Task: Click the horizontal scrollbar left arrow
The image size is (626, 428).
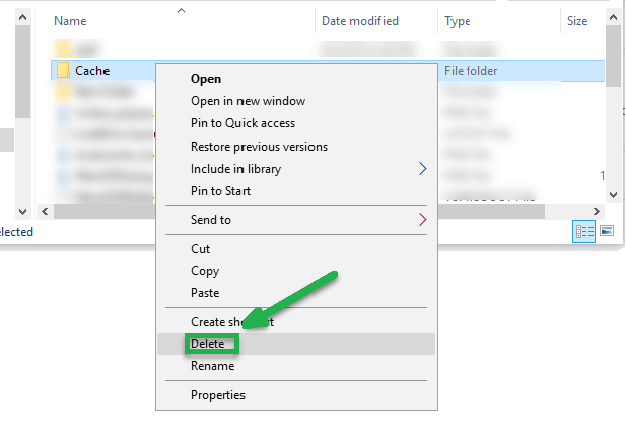Action: tap(44, 212)
